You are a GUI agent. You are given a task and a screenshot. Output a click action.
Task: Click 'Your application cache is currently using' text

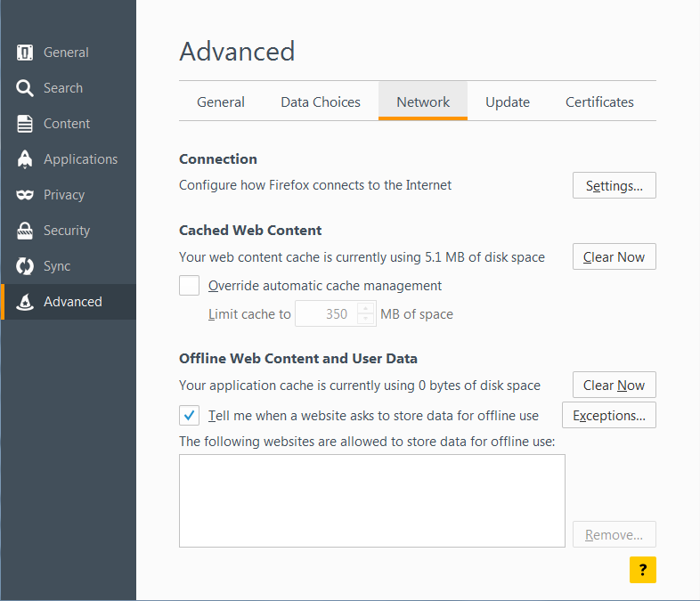360,385
